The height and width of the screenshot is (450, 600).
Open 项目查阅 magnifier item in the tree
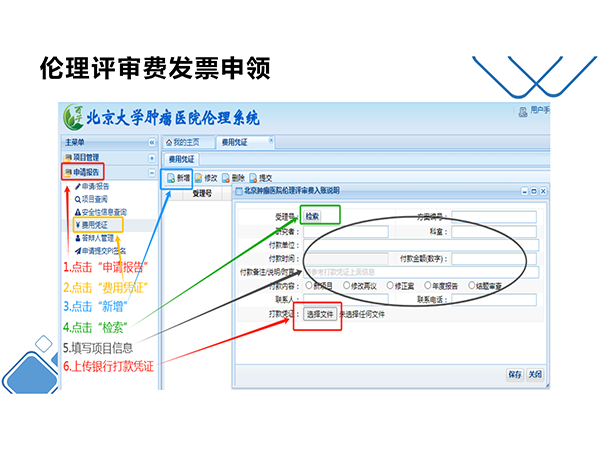pyautogui.click(x=91, y=199)
